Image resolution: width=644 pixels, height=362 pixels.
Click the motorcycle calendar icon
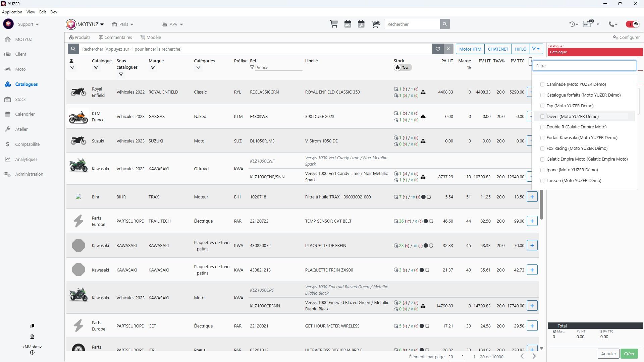347,24
